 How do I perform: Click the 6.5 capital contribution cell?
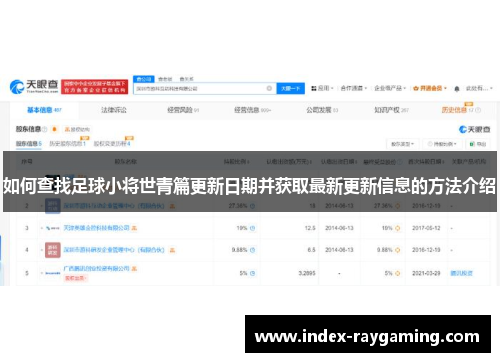pos(311,250)
